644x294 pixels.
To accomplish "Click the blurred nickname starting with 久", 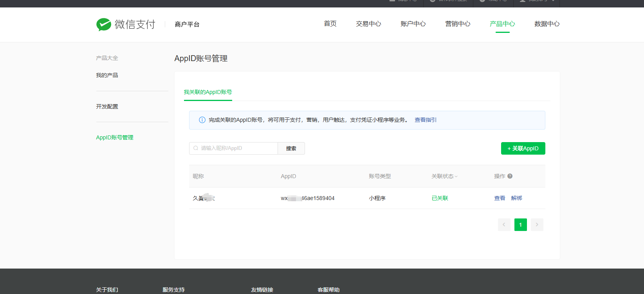I will coord(204,198).
